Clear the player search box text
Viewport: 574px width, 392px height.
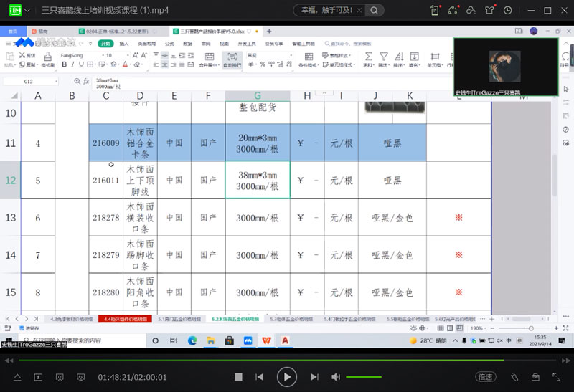point(359,10)
